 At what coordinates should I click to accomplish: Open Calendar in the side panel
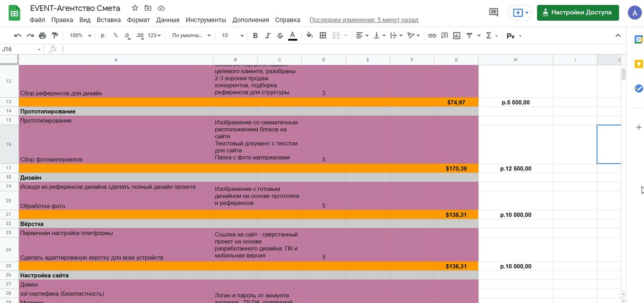(639, 39)
